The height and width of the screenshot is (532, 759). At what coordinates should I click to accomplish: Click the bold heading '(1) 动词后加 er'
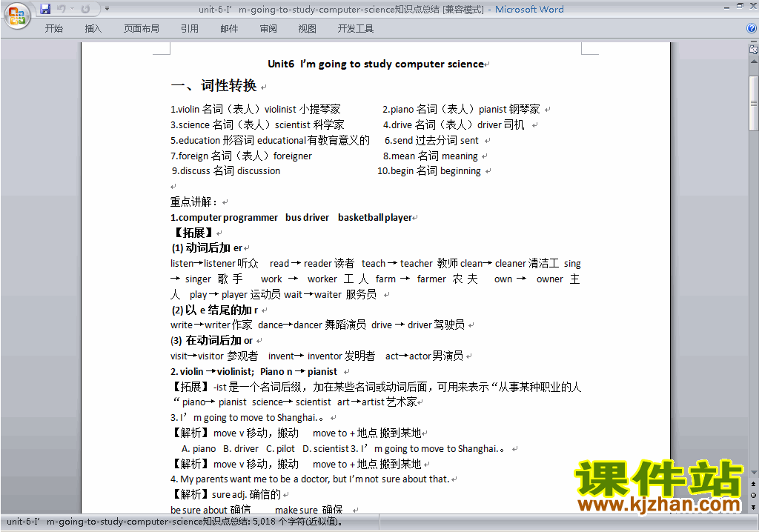coord(208,248)
